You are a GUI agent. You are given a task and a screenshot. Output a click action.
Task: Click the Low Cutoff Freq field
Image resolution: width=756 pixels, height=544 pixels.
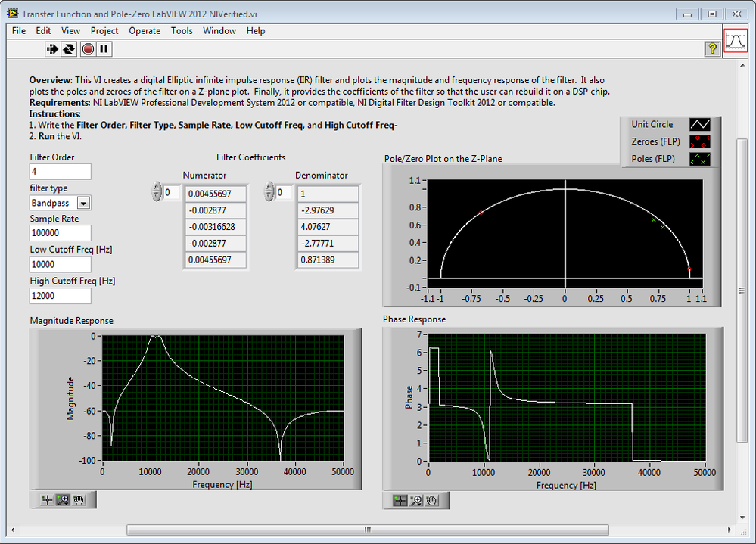click(61, 265)
